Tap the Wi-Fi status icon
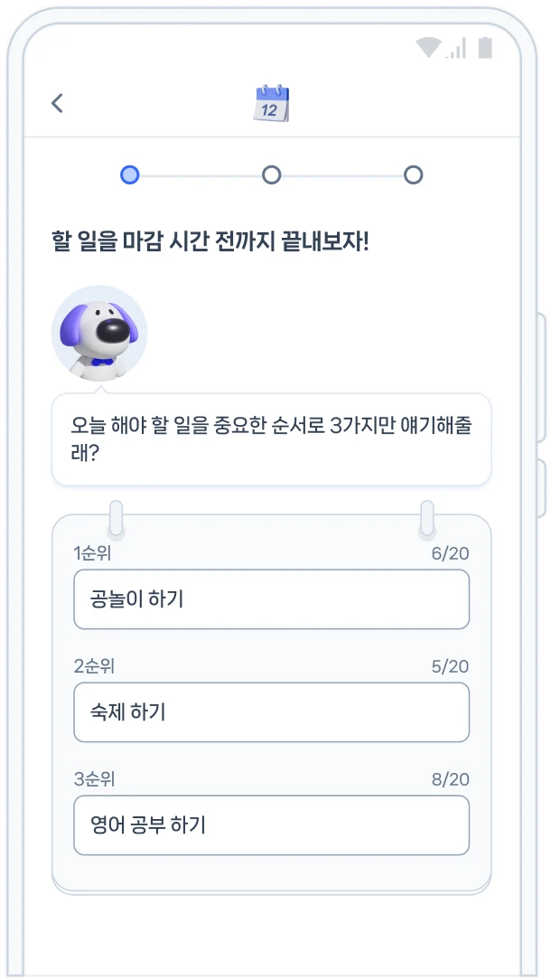 coord(428,48)
